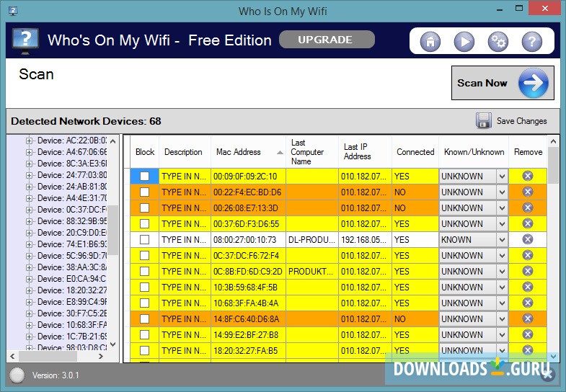Click IP address cell 192.168.05...
Viewport: 566px width, 392px height.
tap(365, 240)
